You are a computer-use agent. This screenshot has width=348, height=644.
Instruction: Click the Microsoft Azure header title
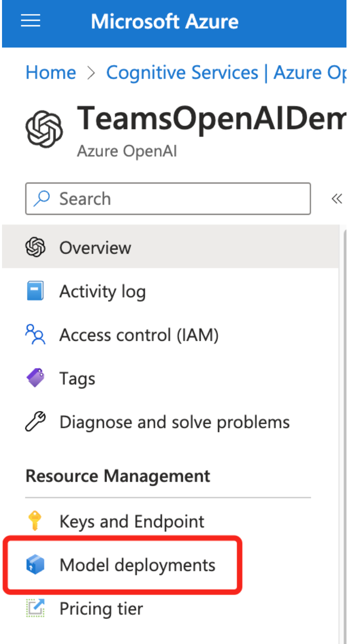coord(164,22)
